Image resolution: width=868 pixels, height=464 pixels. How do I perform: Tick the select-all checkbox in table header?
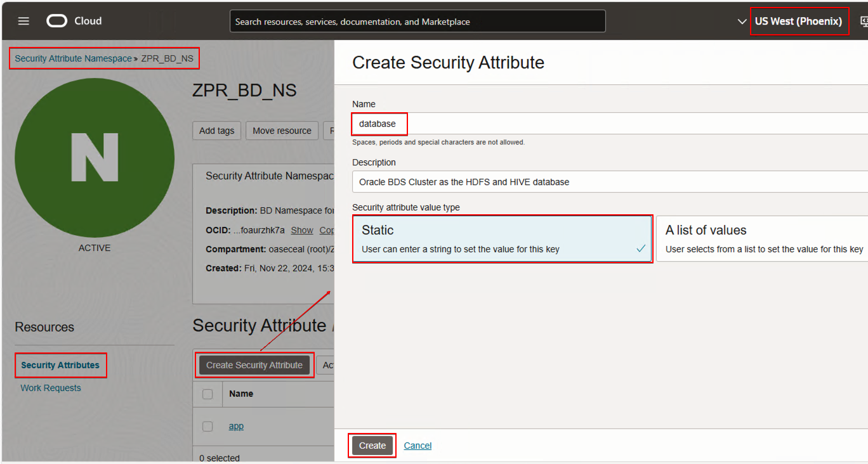(x=207, y=394)
